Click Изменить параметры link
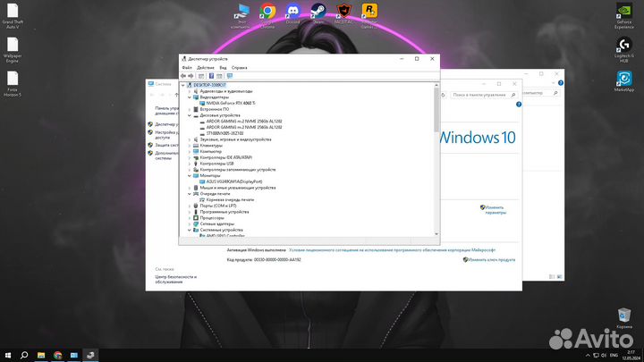This screenshot has width=644, height=362. pyautogui.click(x=494, y=210)
